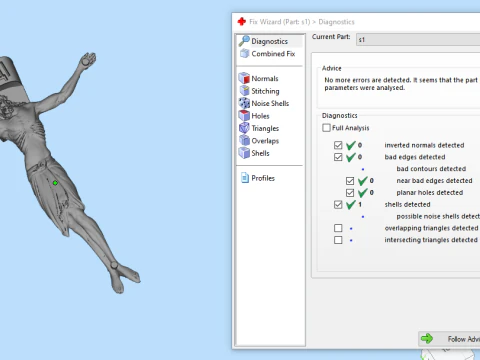
Task: Click green checkmark beside planar holes
Action: click(363, 193)
